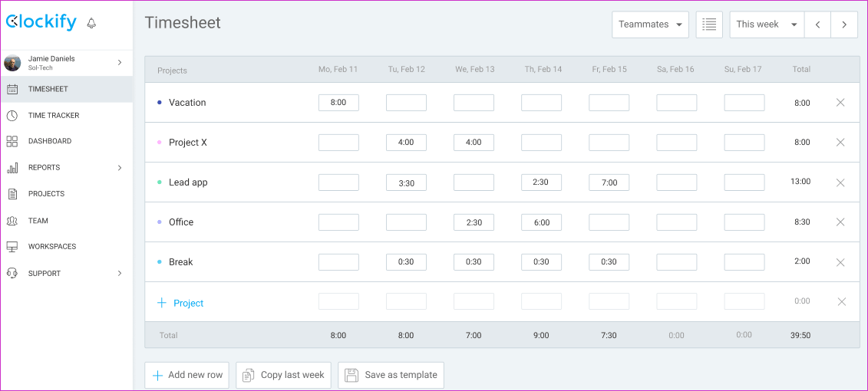Open the This week dropdown

[767, 25]
